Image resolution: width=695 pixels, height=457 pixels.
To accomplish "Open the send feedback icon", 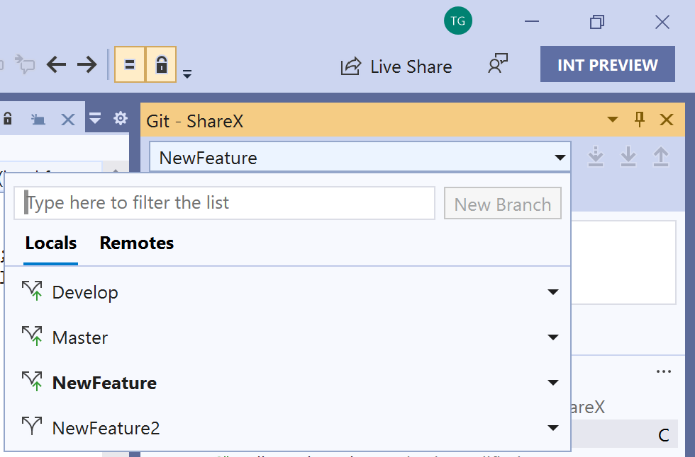I will click(x=498, y=64).
